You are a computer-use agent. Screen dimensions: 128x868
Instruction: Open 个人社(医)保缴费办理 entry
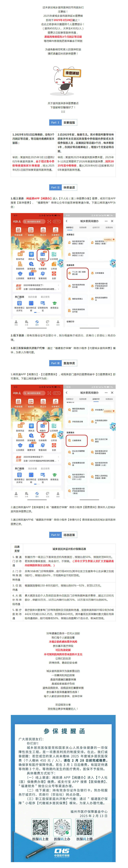pyautogui.click(x=78, y=273)
